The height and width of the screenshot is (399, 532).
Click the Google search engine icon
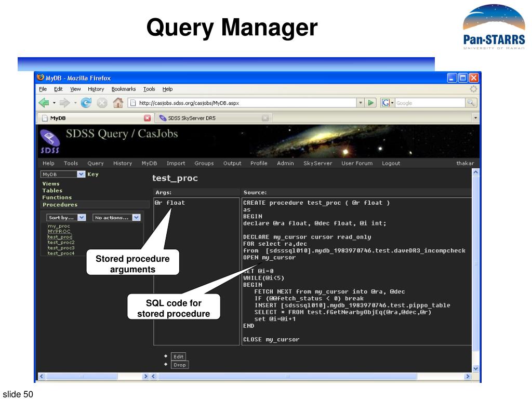coord(385,102)
